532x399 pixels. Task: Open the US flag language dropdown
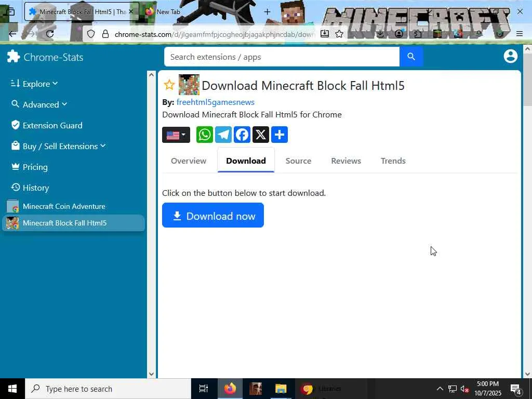pos(176,135)
